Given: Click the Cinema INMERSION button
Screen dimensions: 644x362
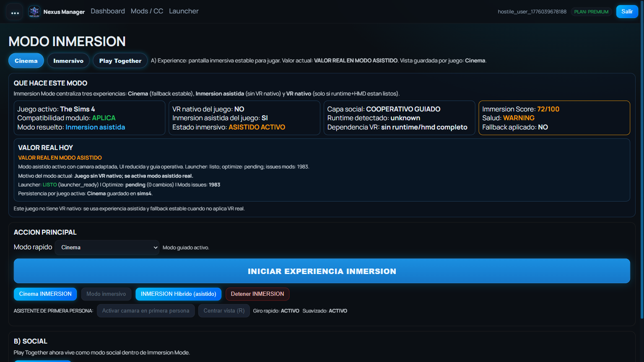Looking at the screenshot, I should point(45,294).
